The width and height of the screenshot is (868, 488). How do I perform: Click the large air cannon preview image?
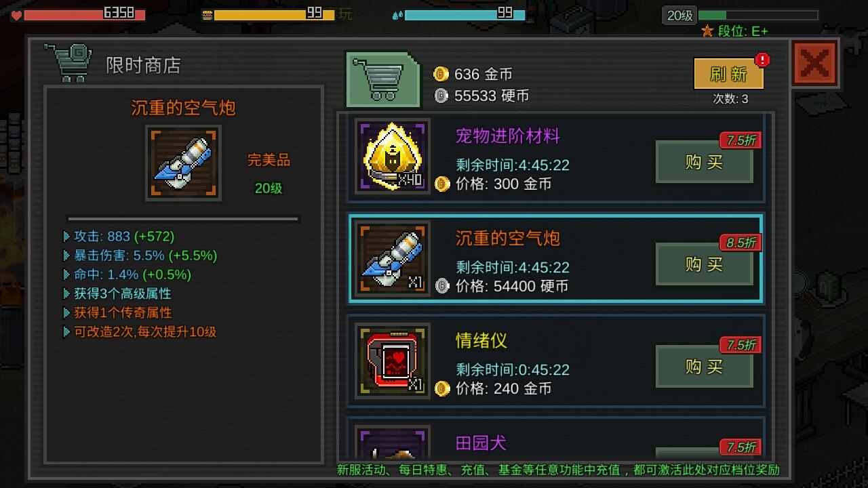coord(183,163)
